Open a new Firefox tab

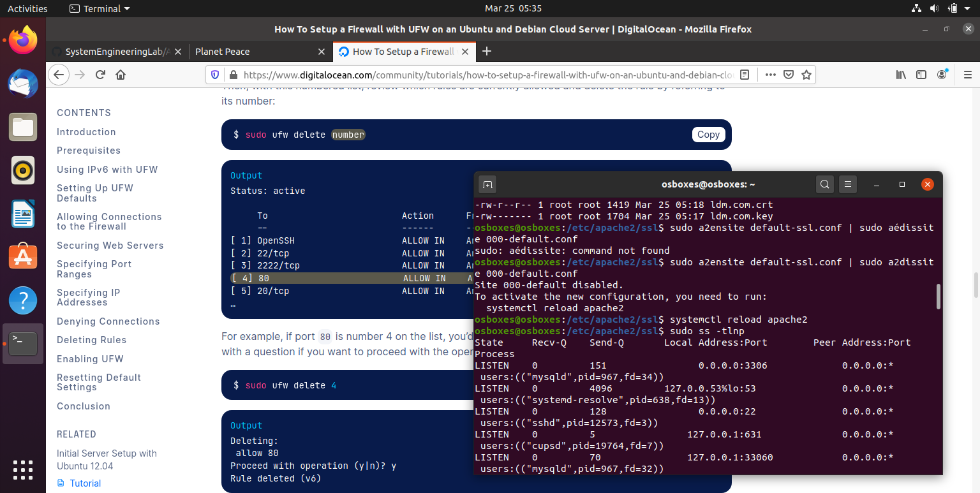[487, 51]
